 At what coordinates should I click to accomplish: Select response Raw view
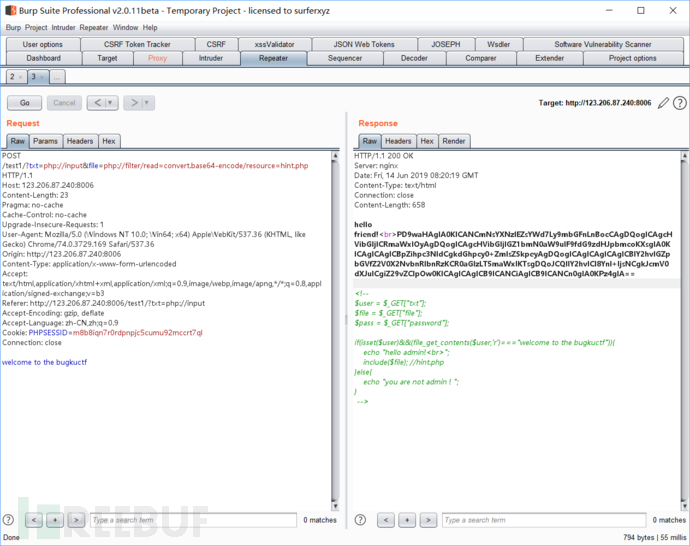pos(370,141)
